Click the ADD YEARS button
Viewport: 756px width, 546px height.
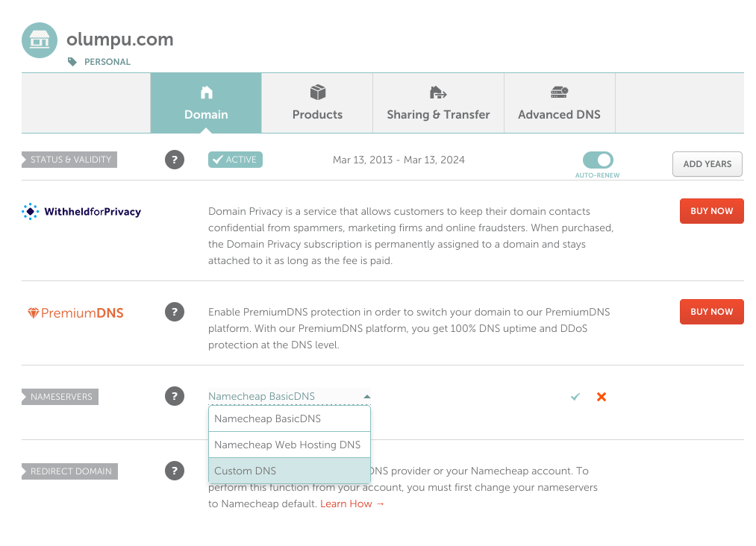point(707,163)
